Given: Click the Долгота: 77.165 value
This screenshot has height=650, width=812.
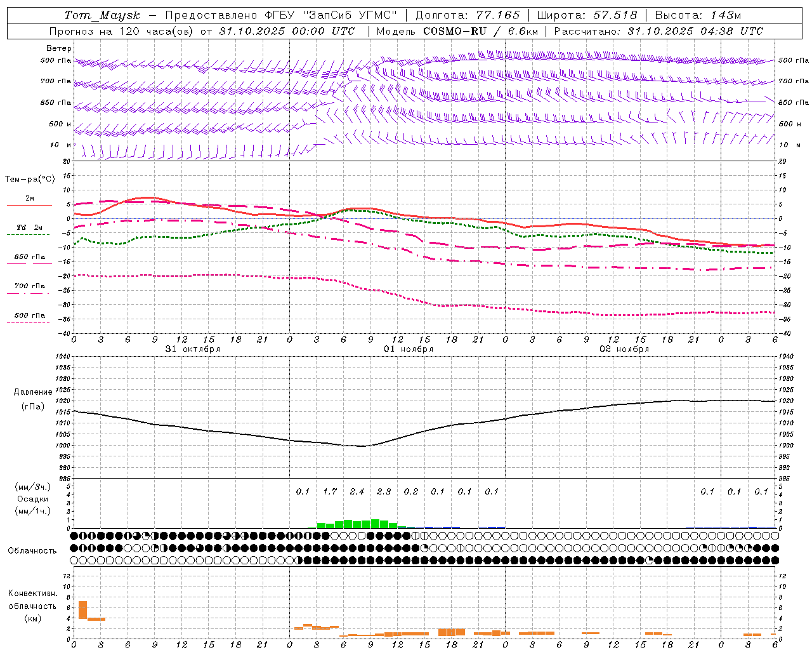Looking at the screenshot, I should tap(468, 15).
